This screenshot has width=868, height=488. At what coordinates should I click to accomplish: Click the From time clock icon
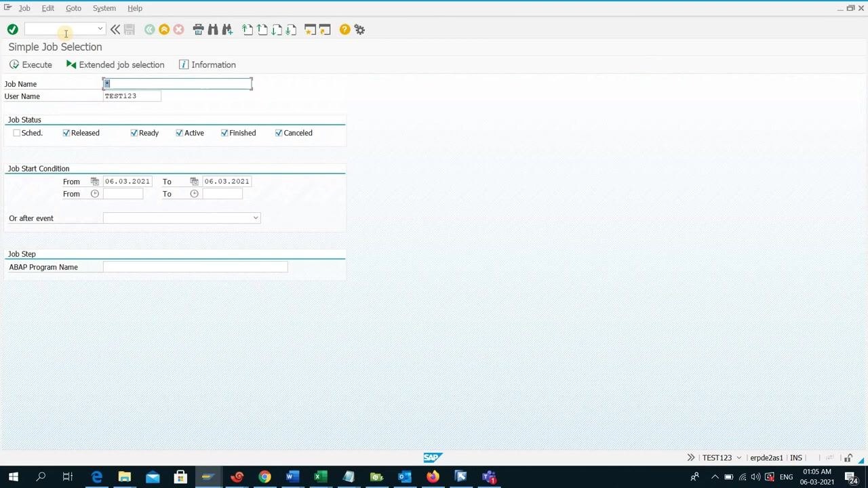[95, 193]
